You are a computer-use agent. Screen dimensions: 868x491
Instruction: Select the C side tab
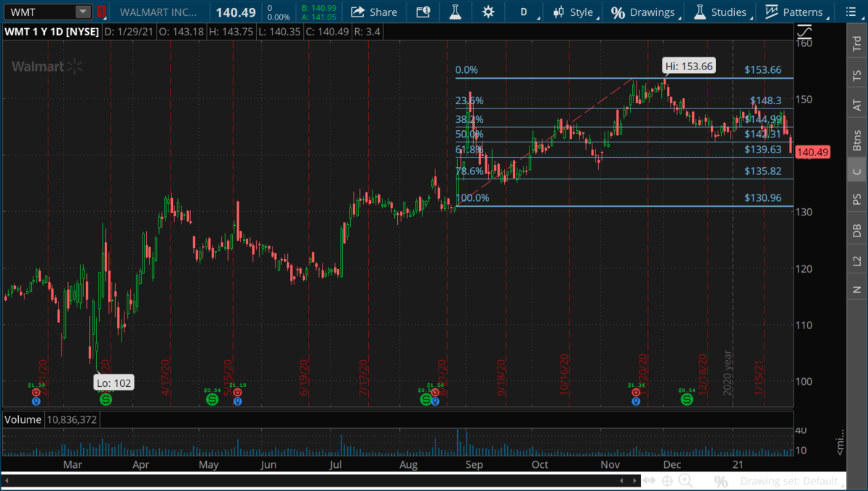[857, 171]
